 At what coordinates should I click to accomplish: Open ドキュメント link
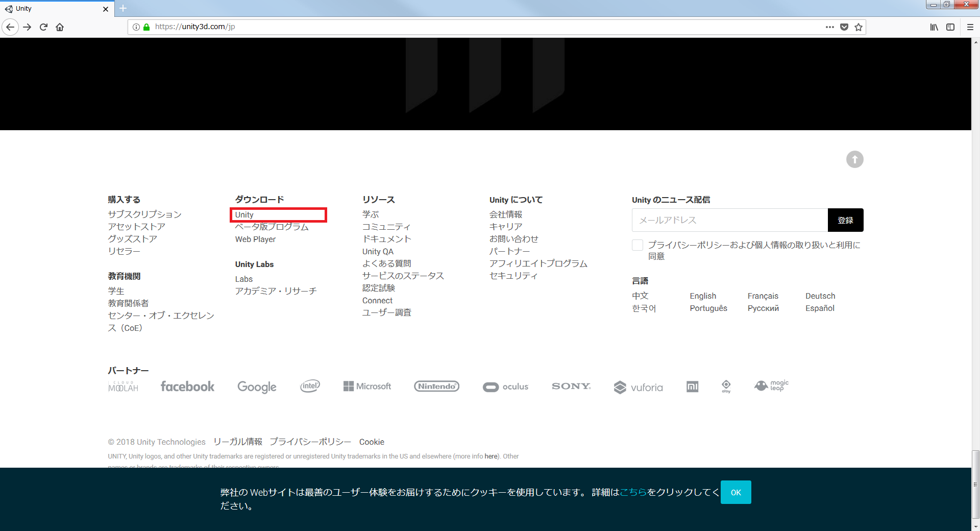tap(386, 239)
